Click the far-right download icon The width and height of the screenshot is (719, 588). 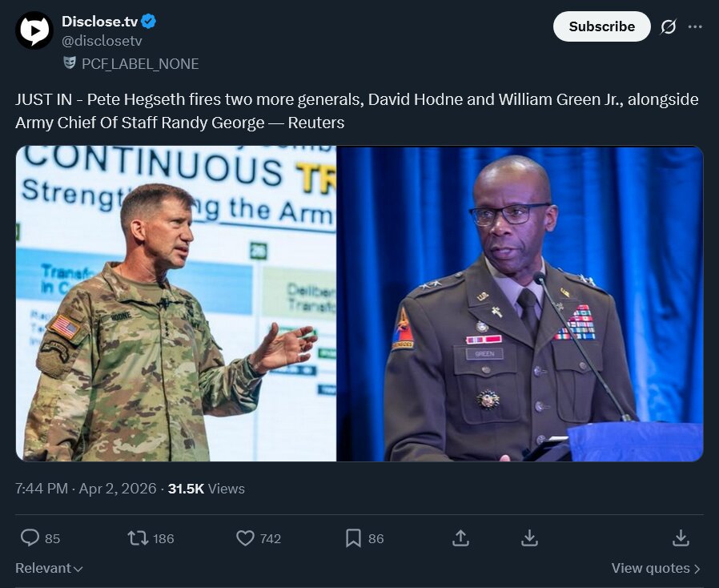pyautogui.click(x=681, y=538)
